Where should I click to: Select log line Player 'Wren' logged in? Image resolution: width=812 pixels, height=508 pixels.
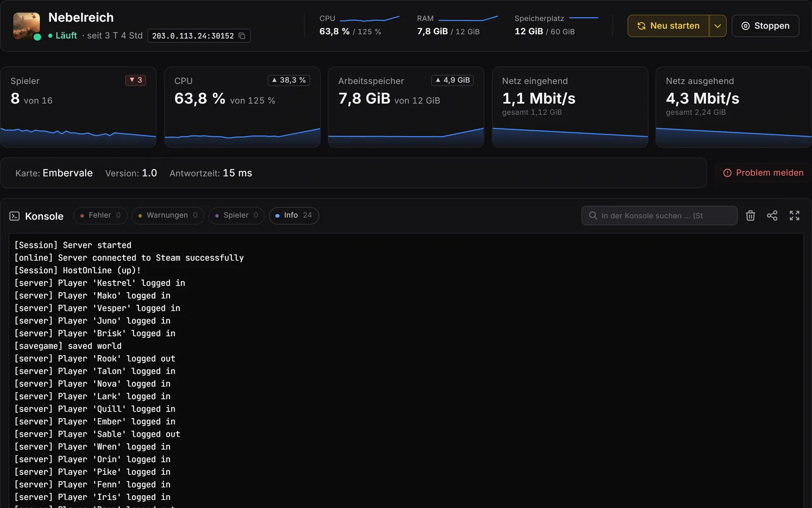[92, 447]
